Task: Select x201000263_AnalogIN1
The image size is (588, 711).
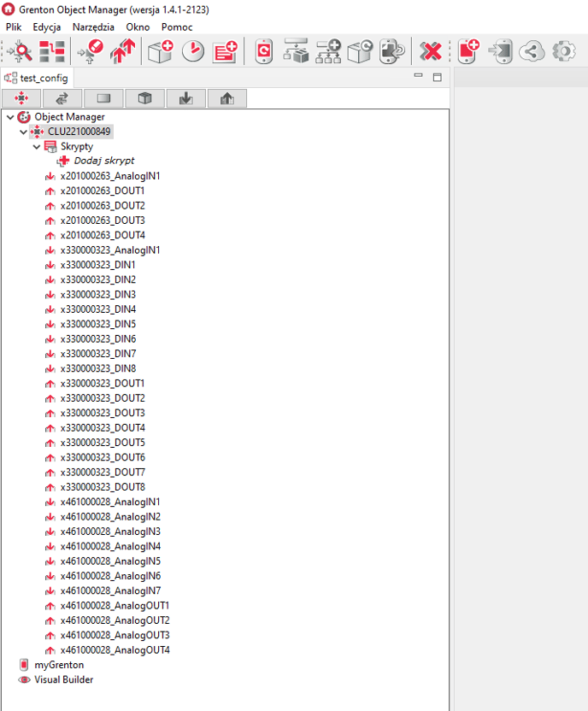Action: [x=110, y=176]
